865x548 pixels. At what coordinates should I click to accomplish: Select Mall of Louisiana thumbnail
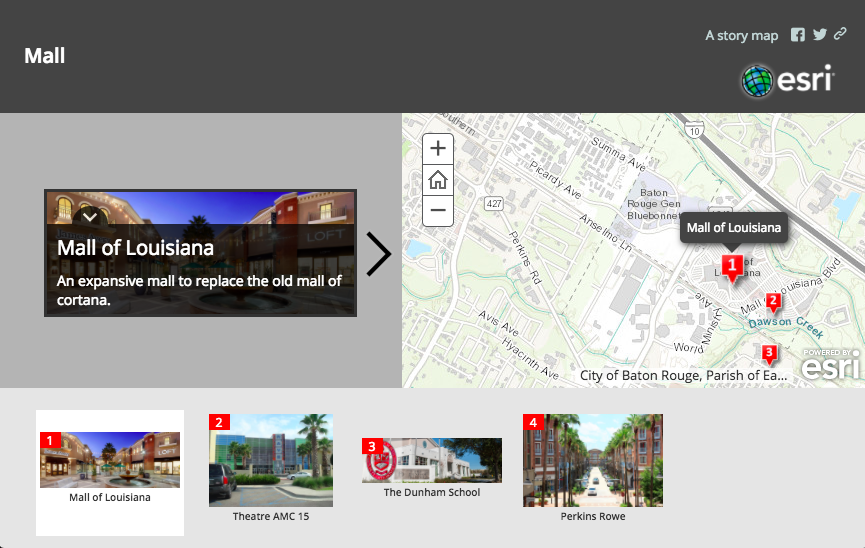point(110,472)
